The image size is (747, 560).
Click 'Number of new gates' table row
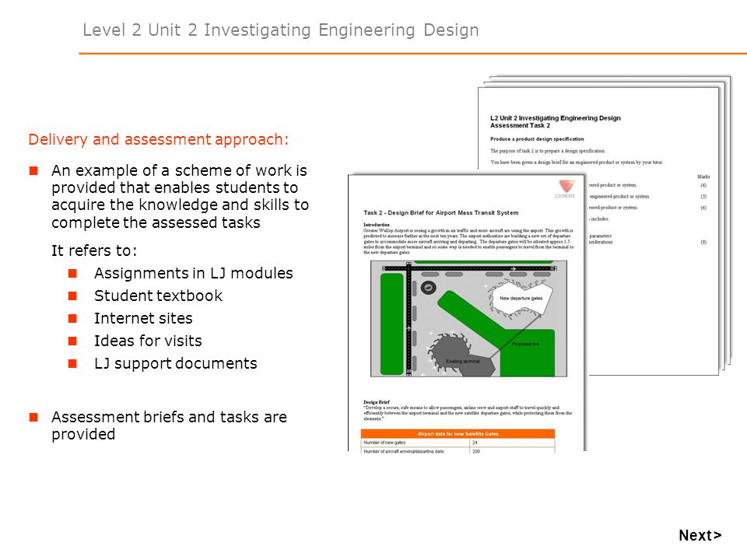pyautogui.click(x=458, y=443)
